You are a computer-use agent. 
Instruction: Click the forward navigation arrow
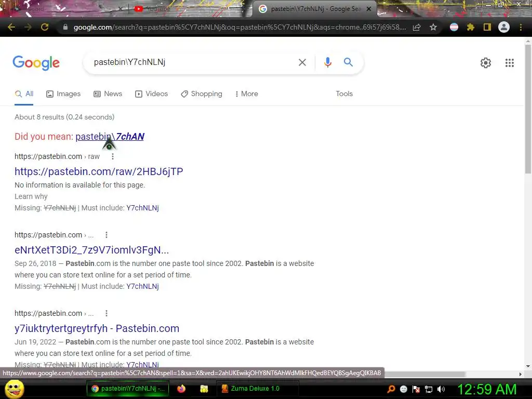pyautogui.click(x=28, y=27)
